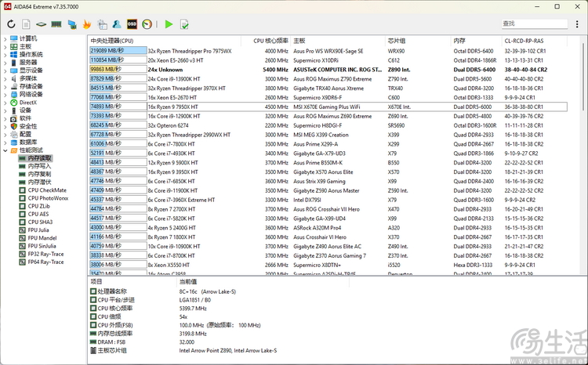Open CPU CheckMate benchmark
588x365 pixels.
[x=47, y=190]
